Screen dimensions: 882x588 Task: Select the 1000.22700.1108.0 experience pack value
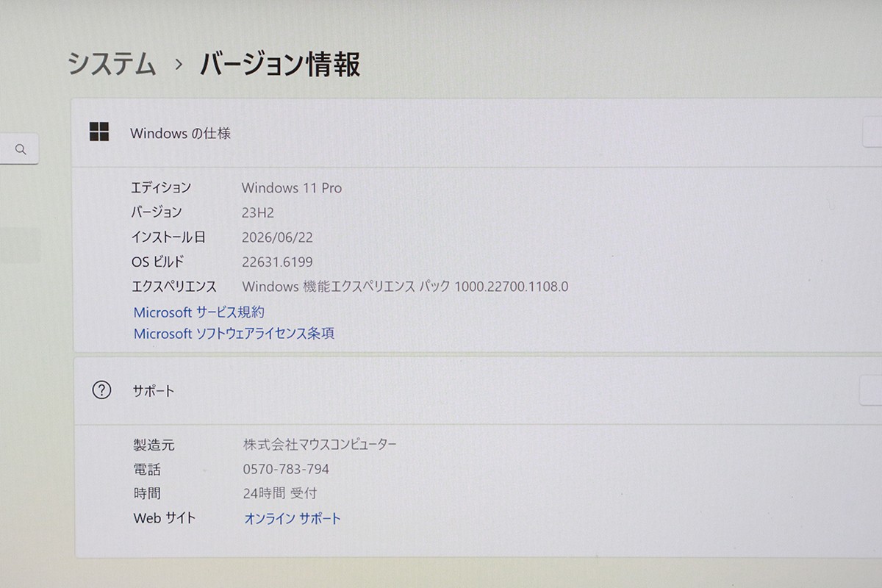tap(512, 286)
